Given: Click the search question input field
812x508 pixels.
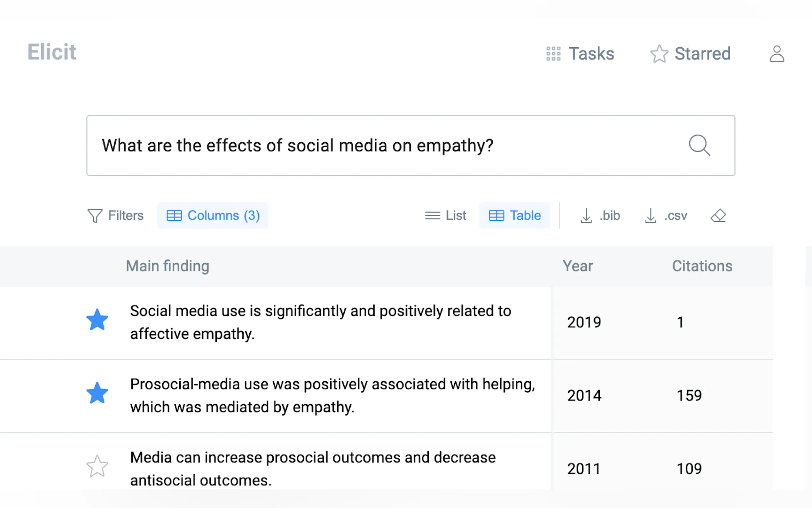Looking at the screenshot, I should click(x=369, y=146).
